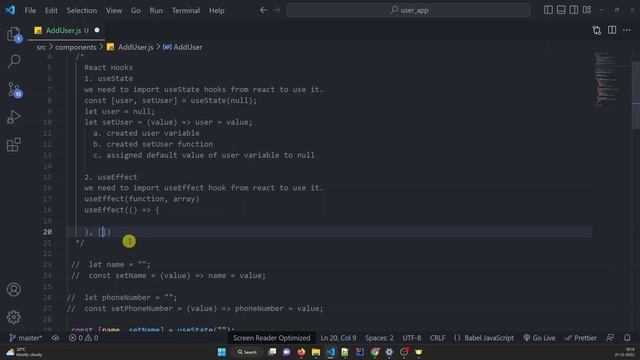The height and width of the screenshot is (360, 640).
Task: Open the Edit menu
Action: click(51, 11)
